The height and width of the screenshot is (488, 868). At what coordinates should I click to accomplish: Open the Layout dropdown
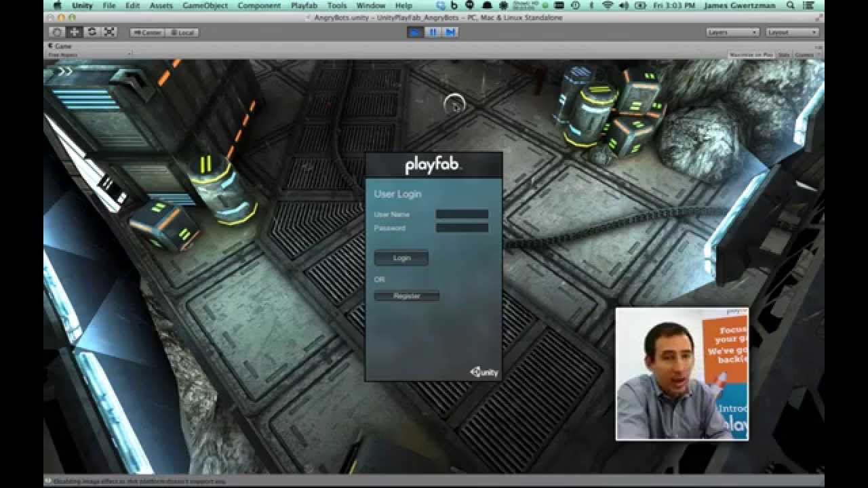coord(792,33)
